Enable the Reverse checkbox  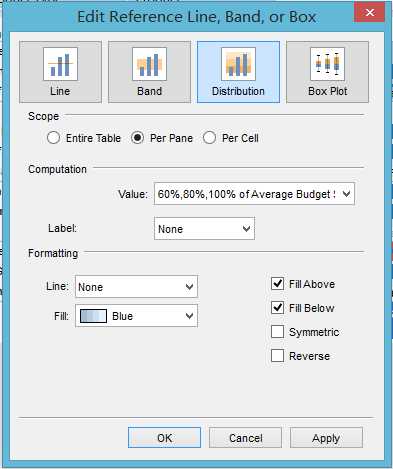(278, 356)
